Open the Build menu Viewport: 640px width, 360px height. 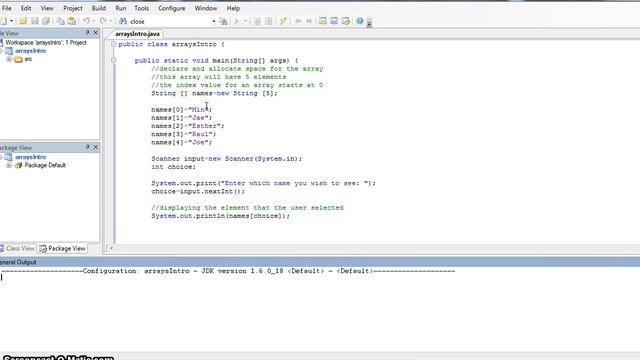point(99,8)
